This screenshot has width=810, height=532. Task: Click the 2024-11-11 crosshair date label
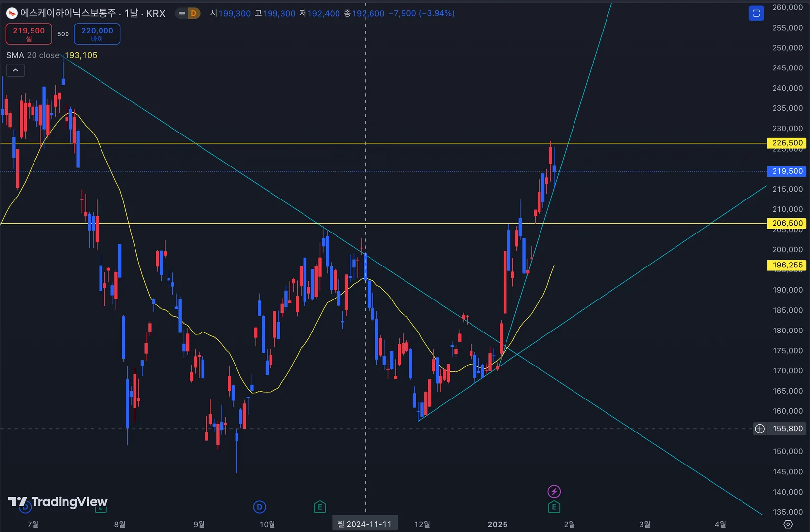(x=365, y=524)
